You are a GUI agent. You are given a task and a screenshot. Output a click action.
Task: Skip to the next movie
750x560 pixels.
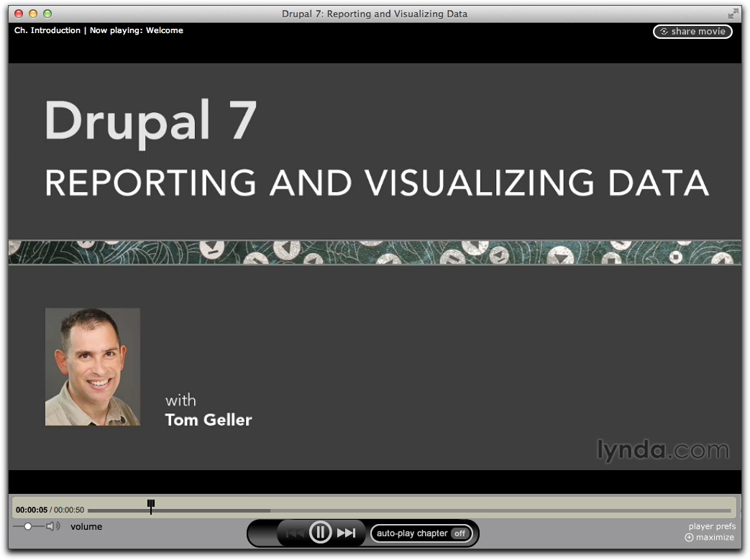pos(347,533)
